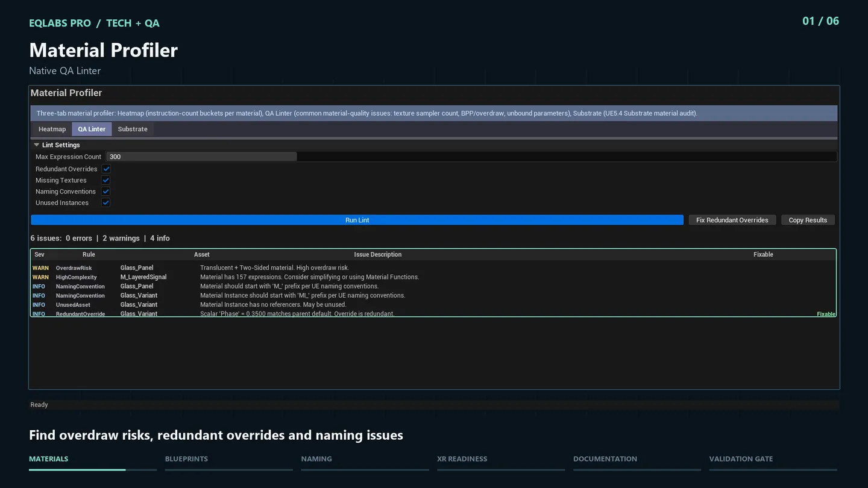Toggle Missing Textures checkbox
This screenshot has height=488, width=868.
pos(106,180)
